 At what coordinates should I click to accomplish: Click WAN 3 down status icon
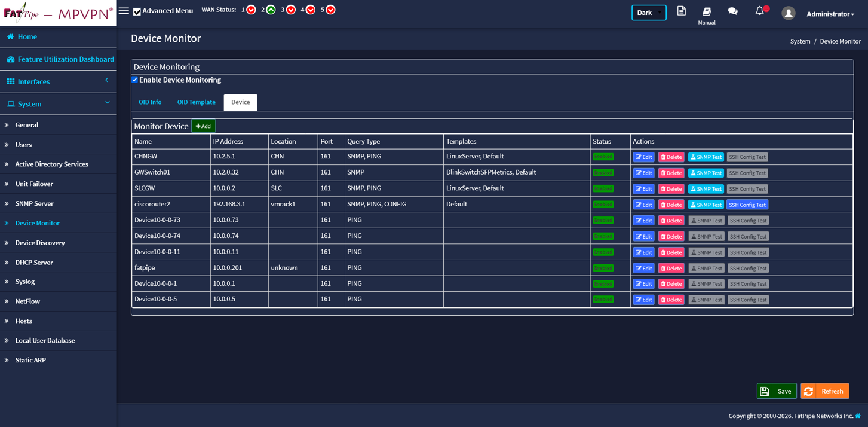point(290,10)
